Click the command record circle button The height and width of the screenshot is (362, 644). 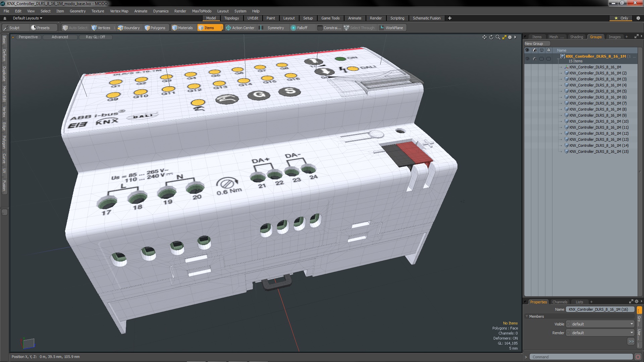click(638, 357)
